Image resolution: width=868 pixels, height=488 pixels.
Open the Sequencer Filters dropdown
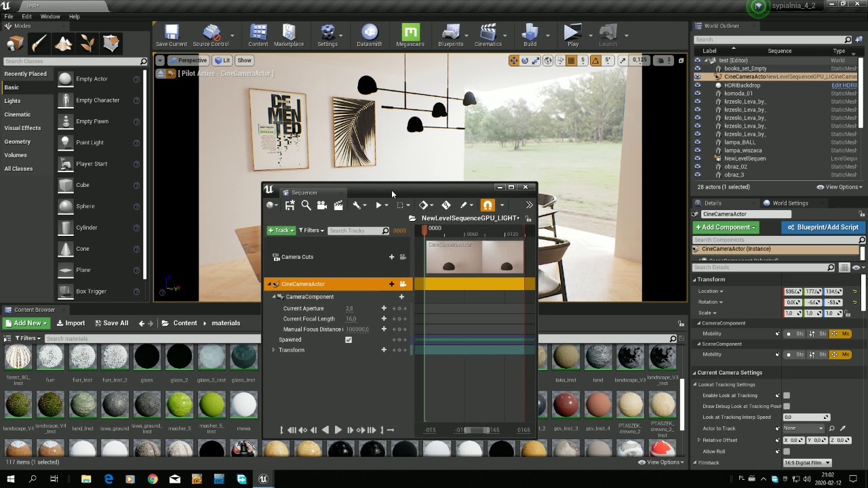pyautogui.click(x=311, y=230)
